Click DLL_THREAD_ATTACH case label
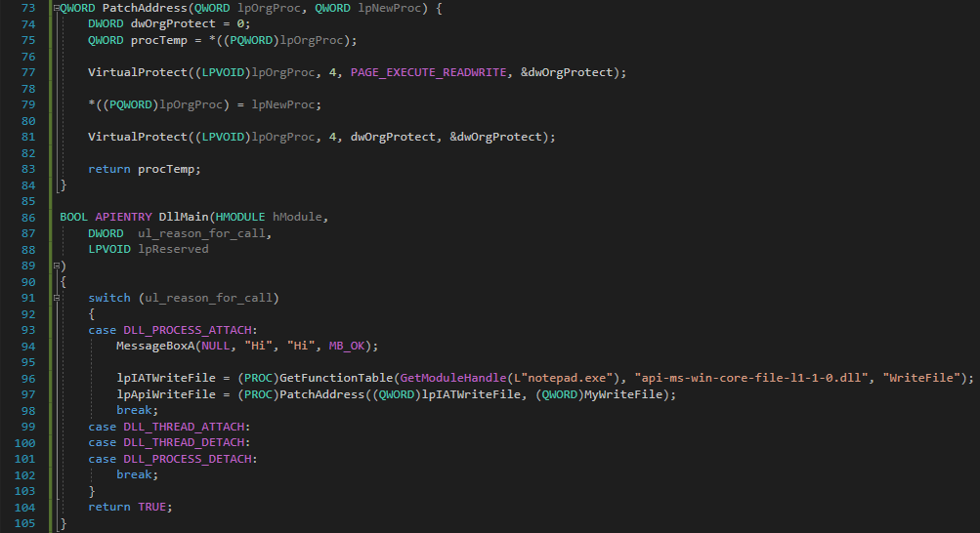The height and width of the screenshot is (533, 980). pyautogui.click(x=183, y=427)
